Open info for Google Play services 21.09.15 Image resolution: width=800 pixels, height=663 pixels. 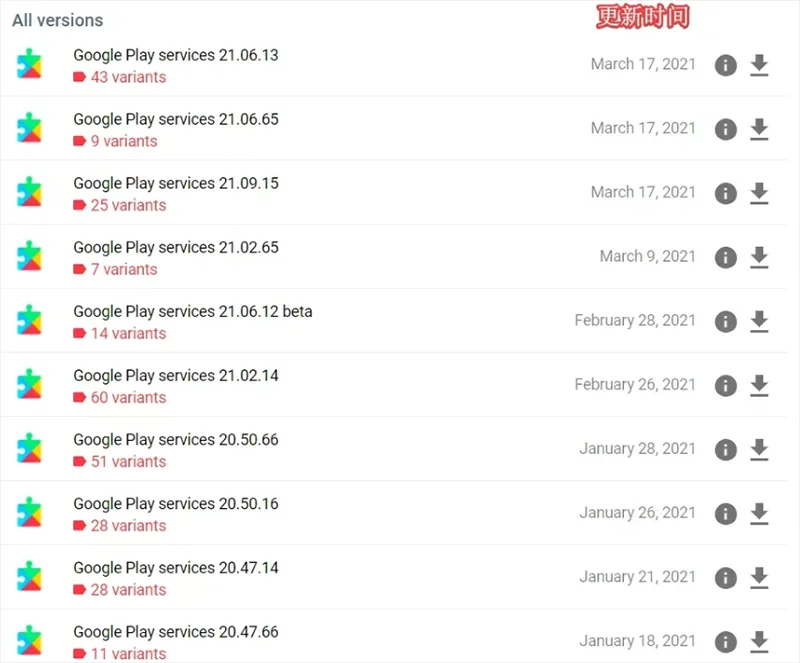[x=726, y=193]
